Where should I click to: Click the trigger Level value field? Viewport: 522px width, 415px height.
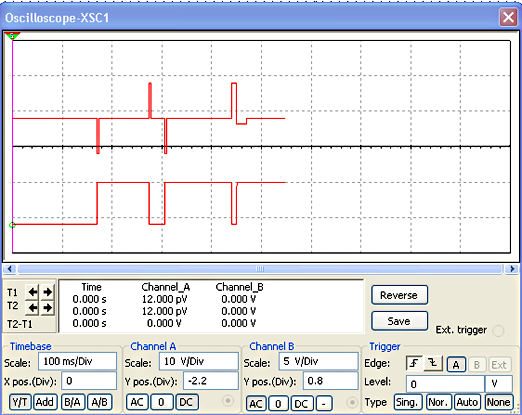pyautogui.click(x=445, y=384)
